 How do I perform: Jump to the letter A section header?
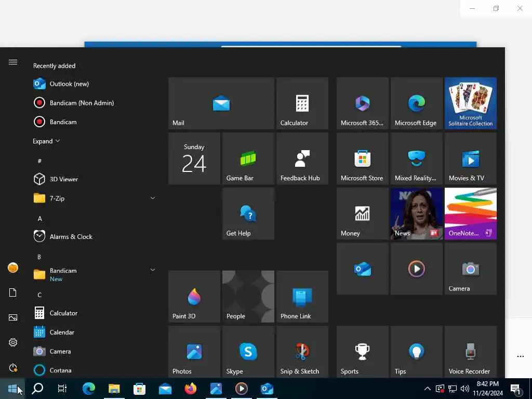point(39,219)
